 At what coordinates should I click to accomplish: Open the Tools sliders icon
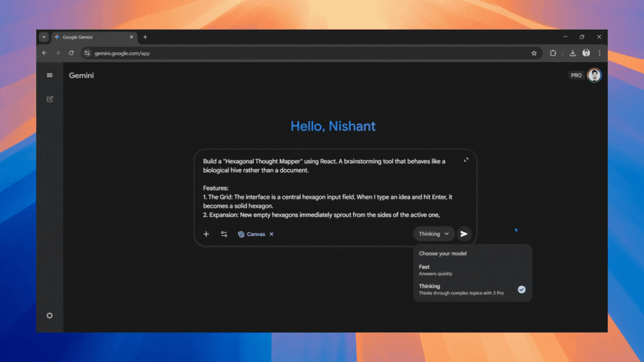click(x=224, y=234)
